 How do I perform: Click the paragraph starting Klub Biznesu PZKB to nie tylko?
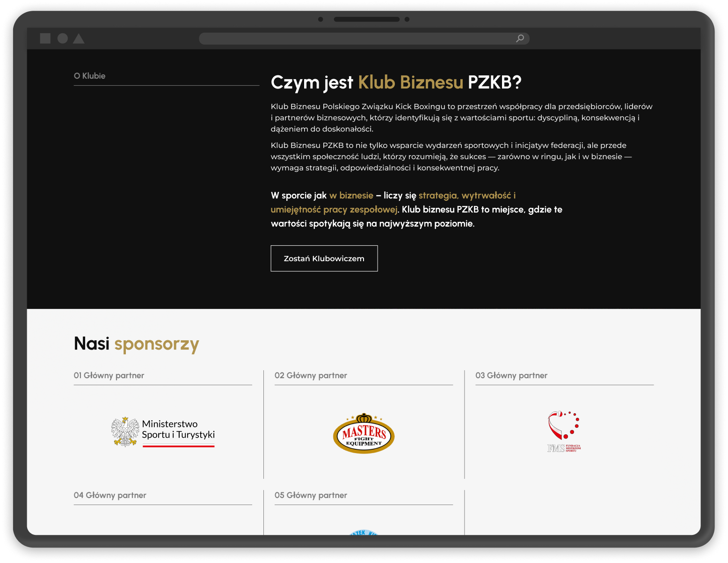point(451,156)
